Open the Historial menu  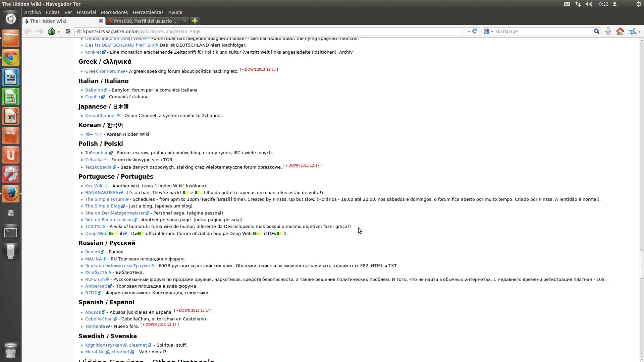tap(86, 12)
